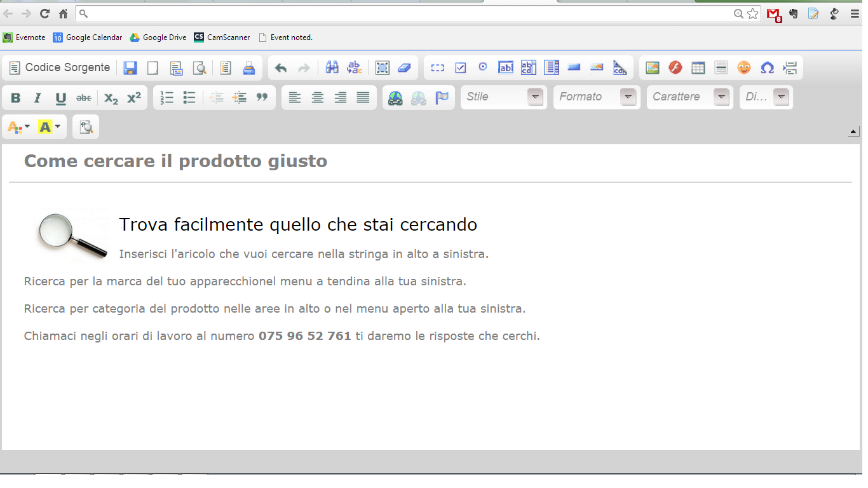Align text to the right
The image size is (868, 488).
click(x=341, y=98)
